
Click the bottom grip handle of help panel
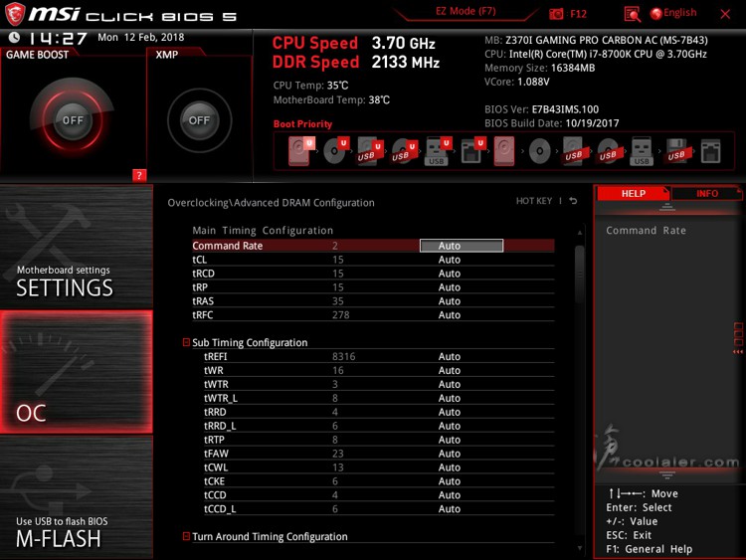(667, 474)
